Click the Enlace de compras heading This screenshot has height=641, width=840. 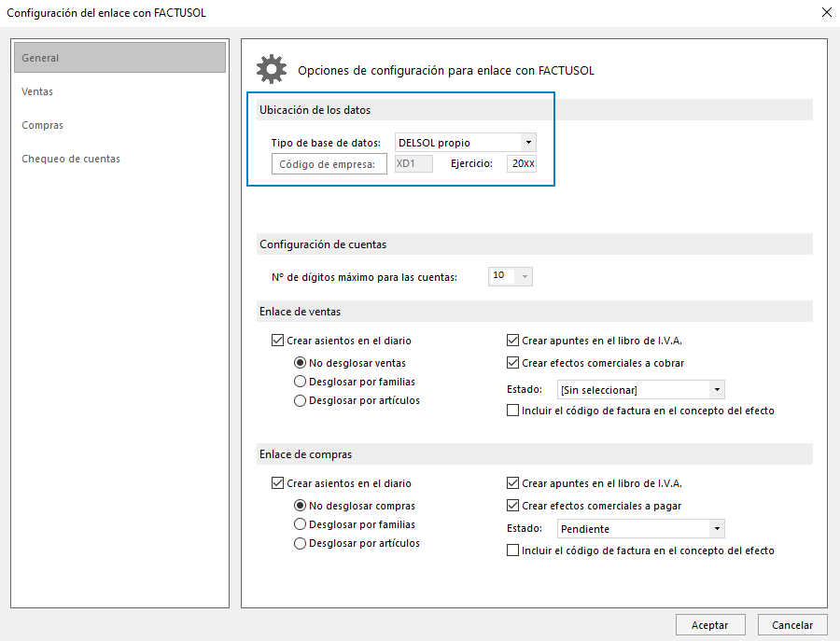coord(306,454)
